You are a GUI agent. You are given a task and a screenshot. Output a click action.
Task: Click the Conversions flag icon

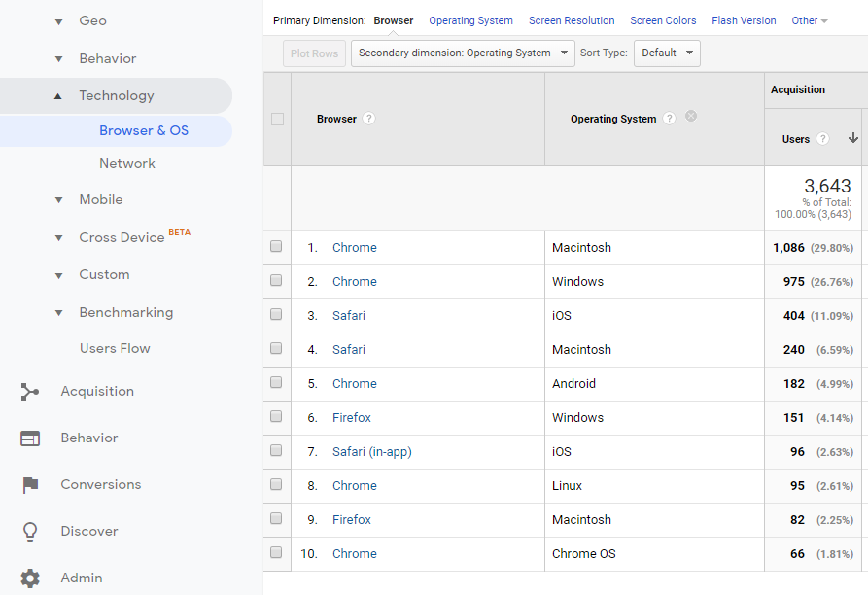pos(30,485)
